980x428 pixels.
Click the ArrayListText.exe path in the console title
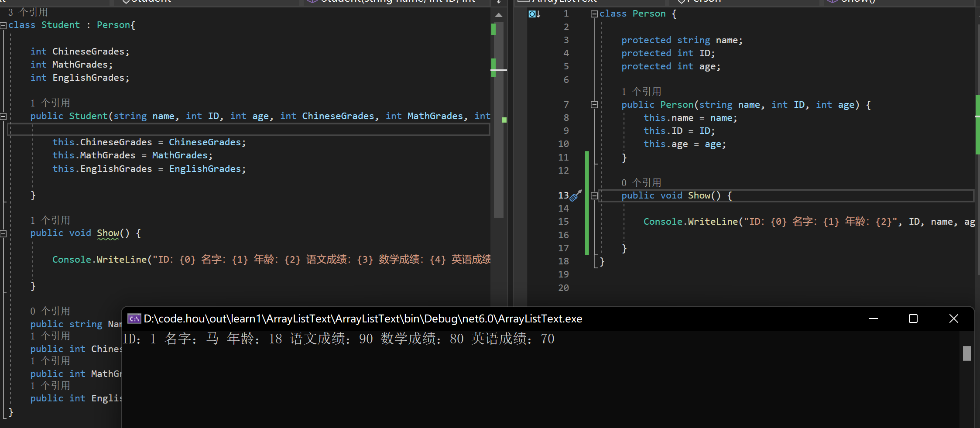pyautogui.click(x=363, y=319)
